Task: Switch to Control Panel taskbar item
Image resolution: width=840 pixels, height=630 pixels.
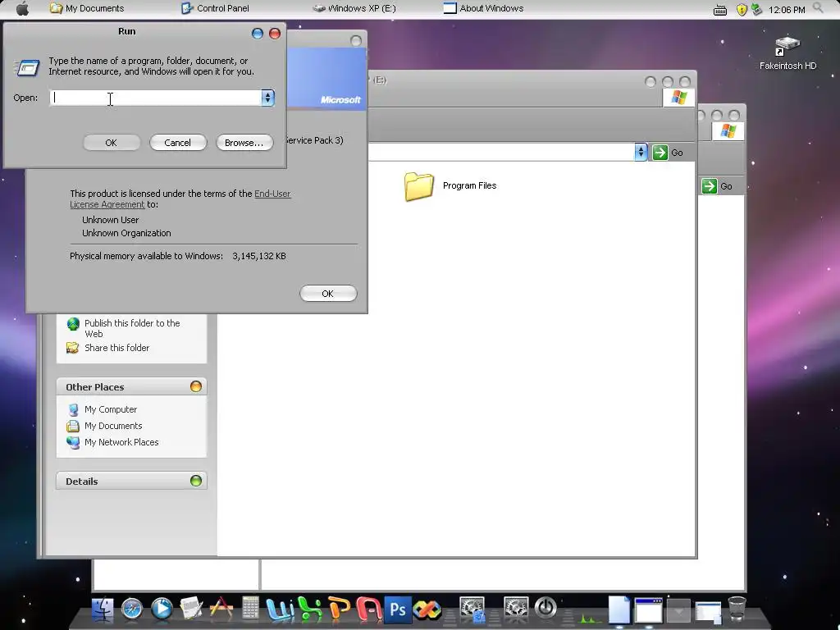Action: coord(216,8)
